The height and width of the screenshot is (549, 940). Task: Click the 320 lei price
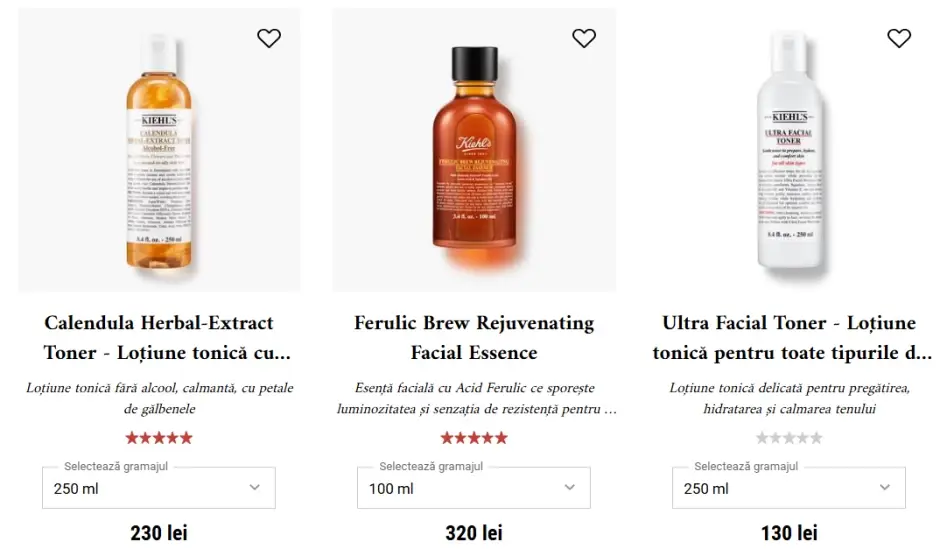pyautogui.click(x=474, y=533)
